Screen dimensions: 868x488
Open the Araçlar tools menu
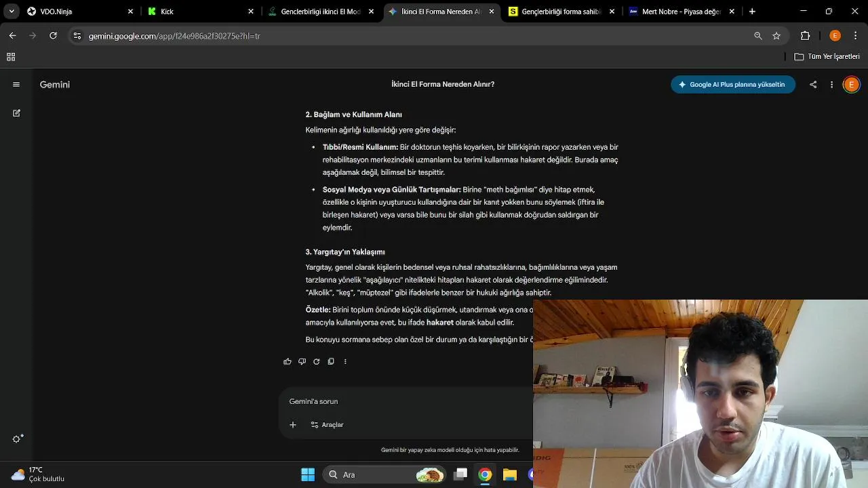[327, 425]
